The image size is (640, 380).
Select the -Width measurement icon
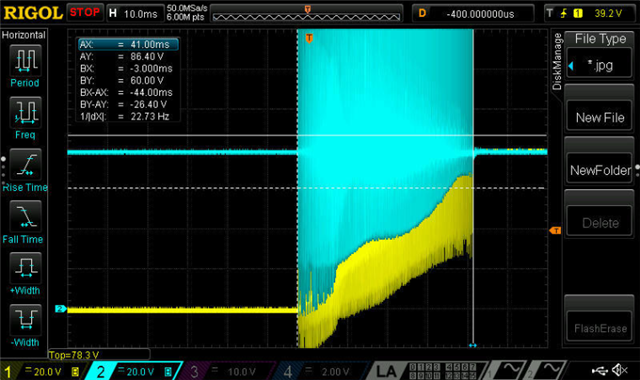25,320
